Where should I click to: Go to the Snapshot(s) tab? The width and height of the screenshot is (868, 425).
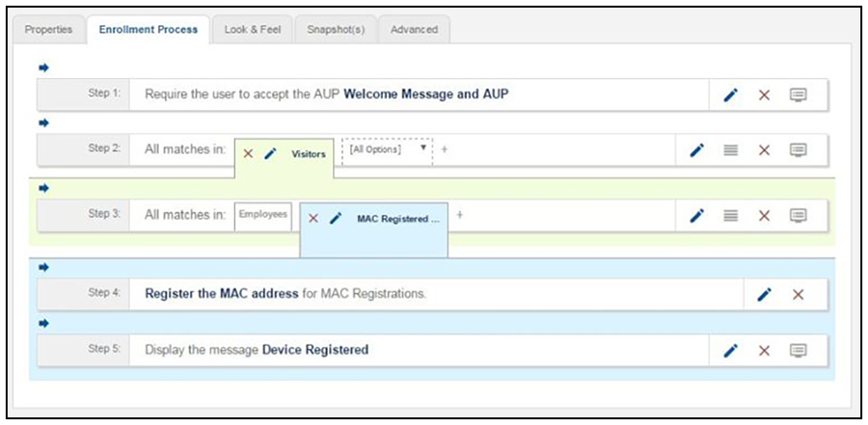tap(336, 30)
